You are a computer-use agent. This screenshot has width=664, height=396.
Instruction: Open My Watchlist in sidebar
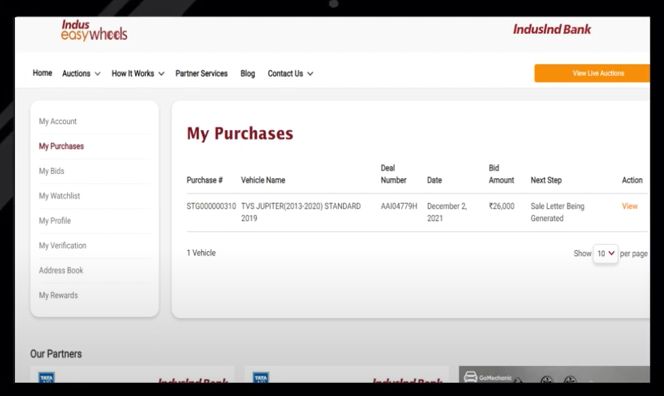coord(59,196)
